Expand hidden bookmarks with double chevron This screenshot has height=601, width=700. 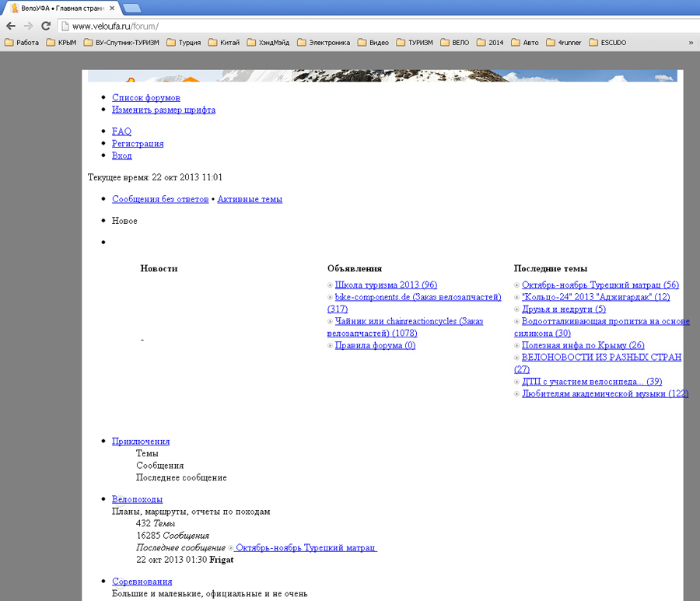[x=691, y=43]
